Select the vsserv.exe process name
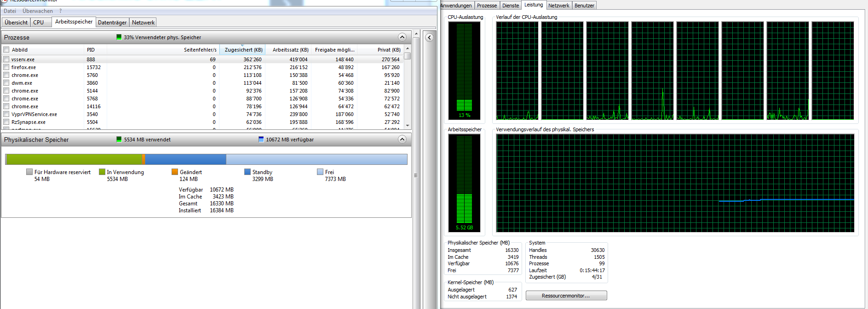 point(23,59)
